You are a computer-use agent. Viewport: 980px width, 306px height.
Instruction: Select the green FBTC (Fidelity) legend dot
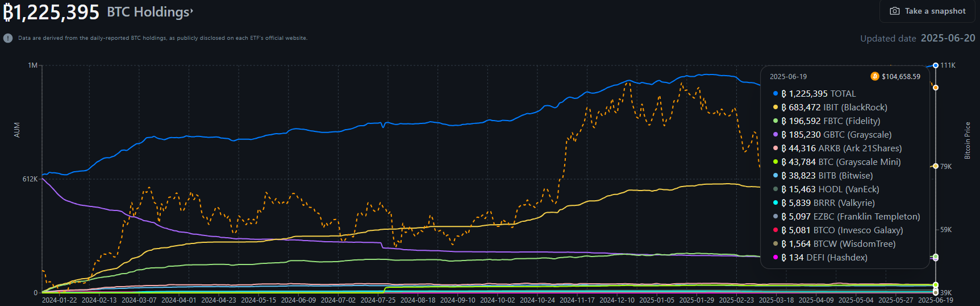point(775,121)
